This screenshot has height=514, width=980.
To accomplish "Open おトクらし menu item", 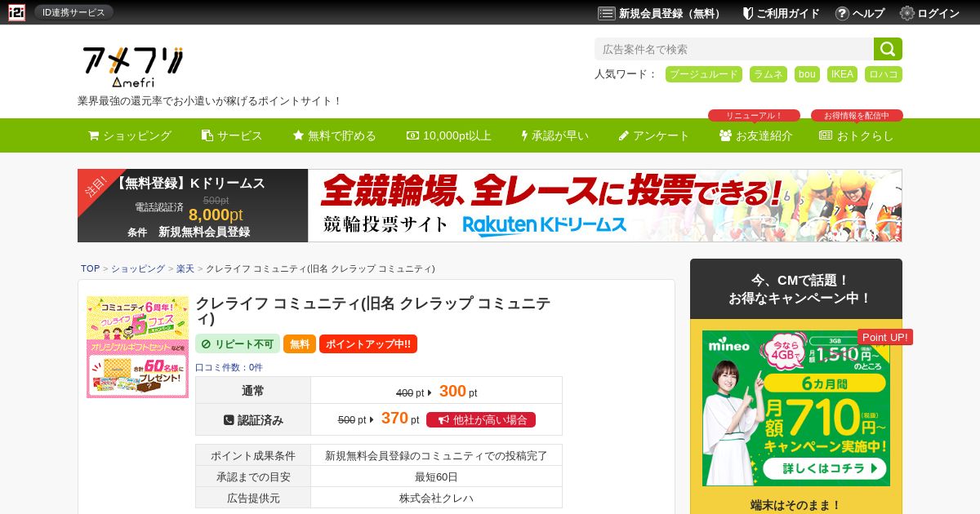I will pyautogui.click(x=857, y=135).
